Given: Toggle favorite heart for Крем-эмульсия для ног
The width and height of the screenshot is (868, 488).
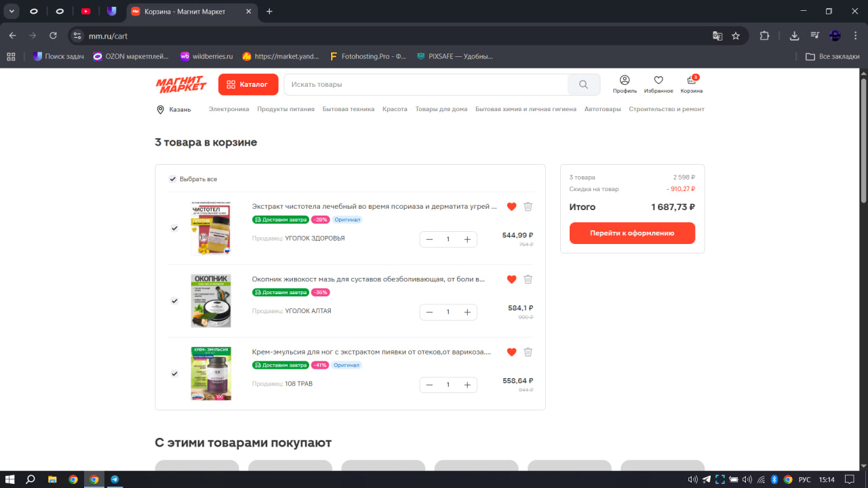Looking at the screenshot, I should (512, 352).
